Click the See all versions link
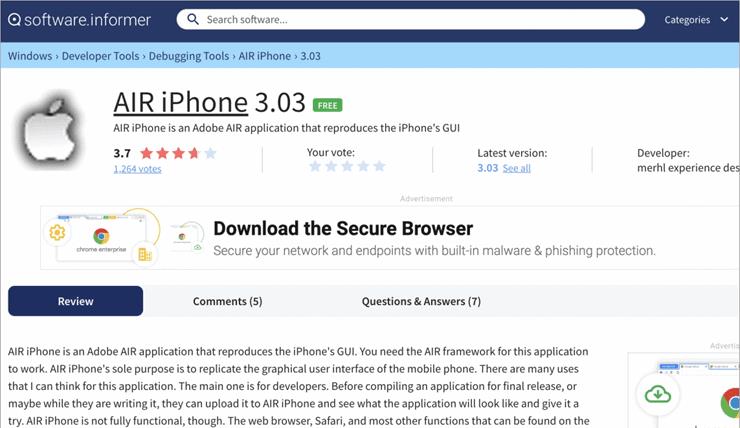This screenshot has height=428, width=740. point(516,168)
